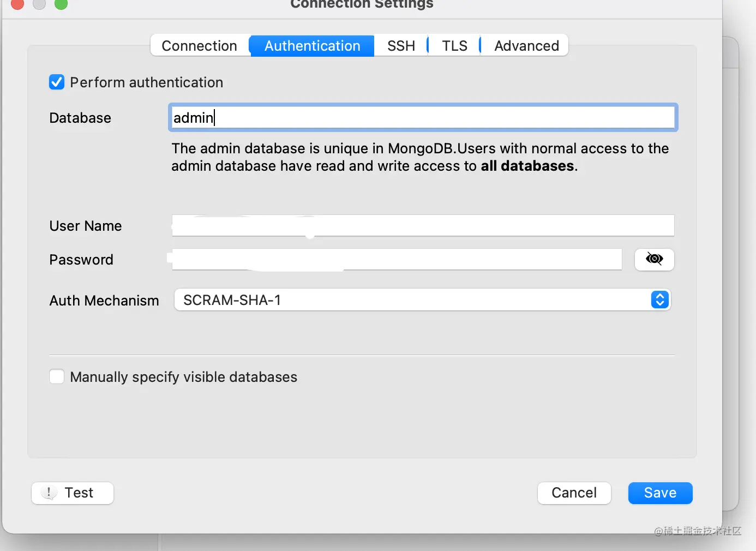
Task: Click the exclamation icon on the Test button
Action: pyautogui.click(x=49, y=493)
